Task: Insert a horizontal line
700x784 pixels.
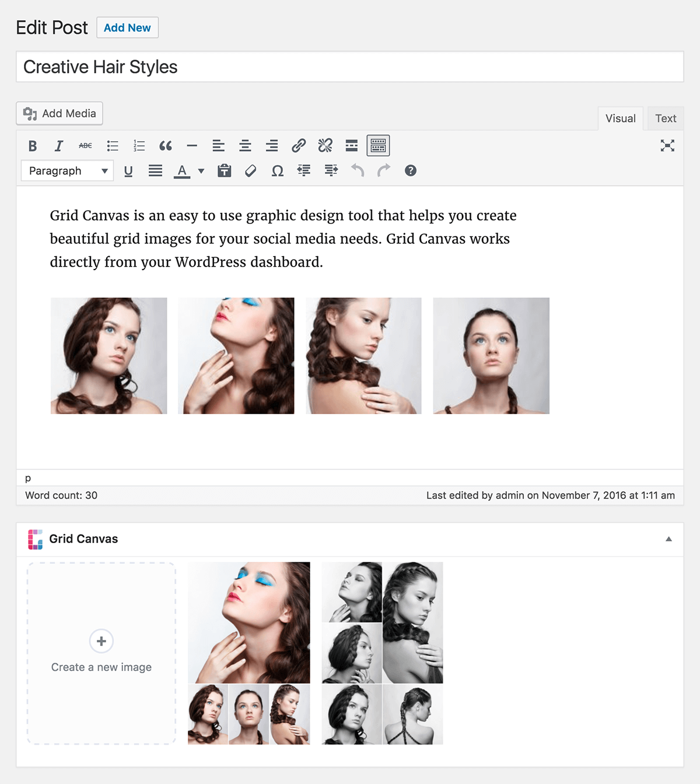Action: [192, 146]
